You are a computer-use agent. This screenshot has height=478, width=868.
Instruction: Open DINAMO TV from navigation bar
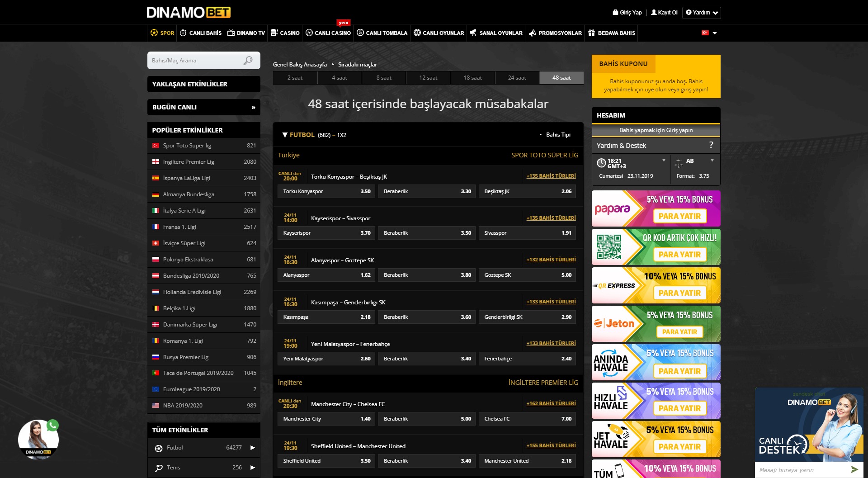[x=246, y=33]
